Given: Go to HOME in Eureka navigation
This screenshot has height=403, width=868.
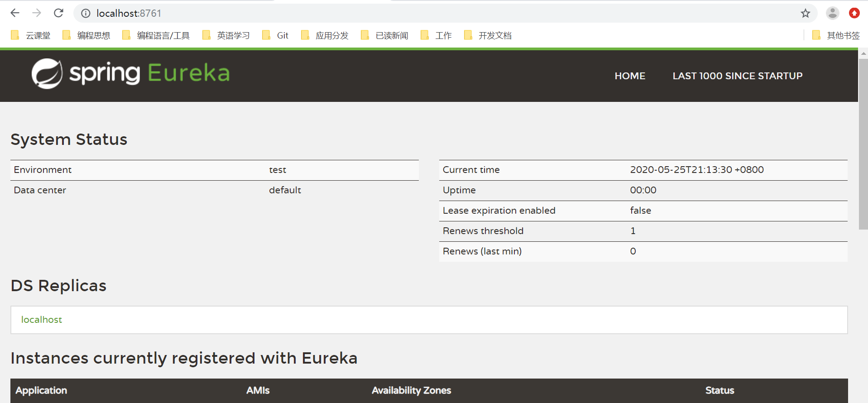Looking at the screenshot, I should tap(630, 76).
